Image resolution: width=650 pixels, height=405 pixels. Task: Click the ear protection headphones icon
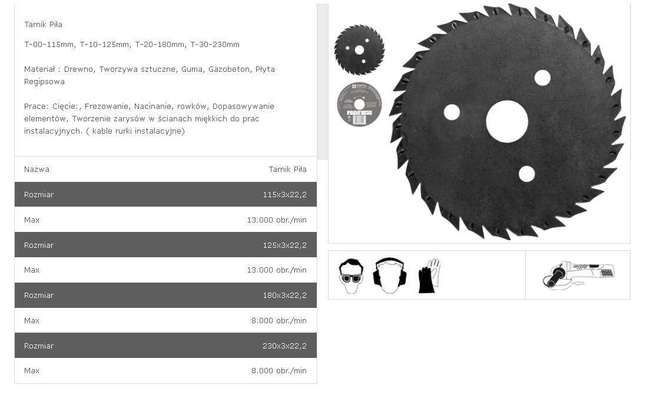pos(389,276)
